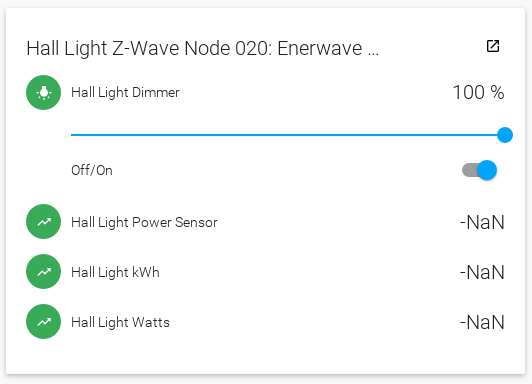This screenshot has height=384, width=532.
Task: Click the Hall Light Watts chart icon
Action: pyautogui.click(x=43, y=321)
